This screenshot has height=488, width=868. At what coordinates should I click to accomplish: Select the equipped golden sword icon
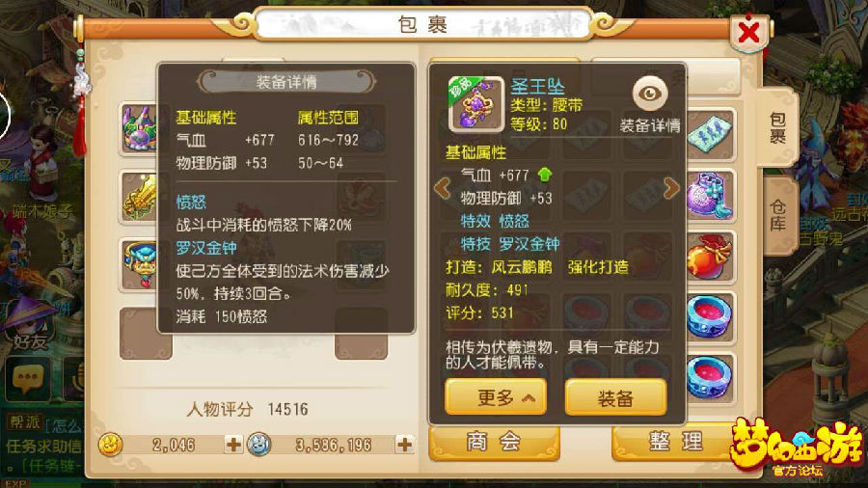pos(139,198)
